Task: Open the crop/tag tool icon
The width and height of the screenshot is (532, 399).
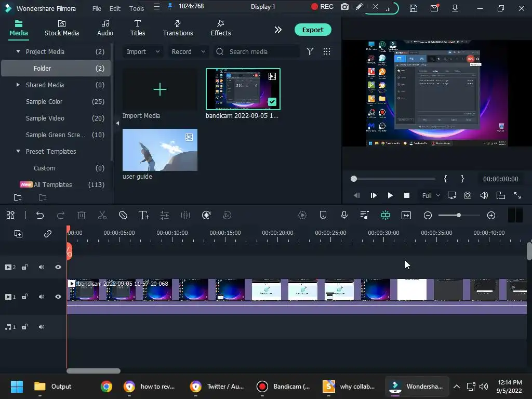Action: [123, 215]
